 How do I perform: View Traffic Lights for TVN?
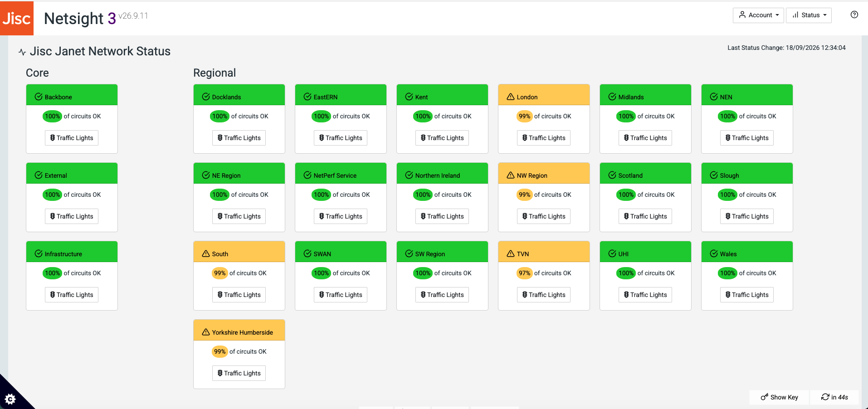544,295
